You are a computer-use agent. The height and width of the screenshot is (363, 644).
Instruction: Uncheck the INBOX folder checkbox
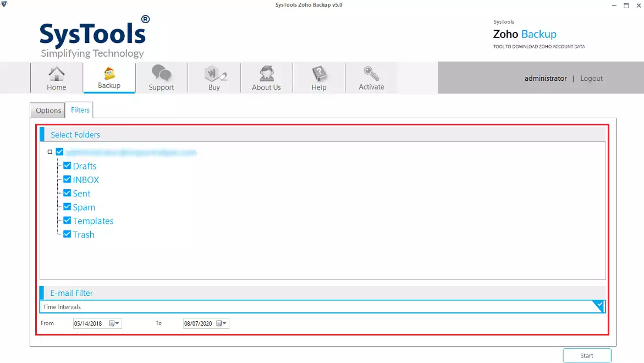67,179
